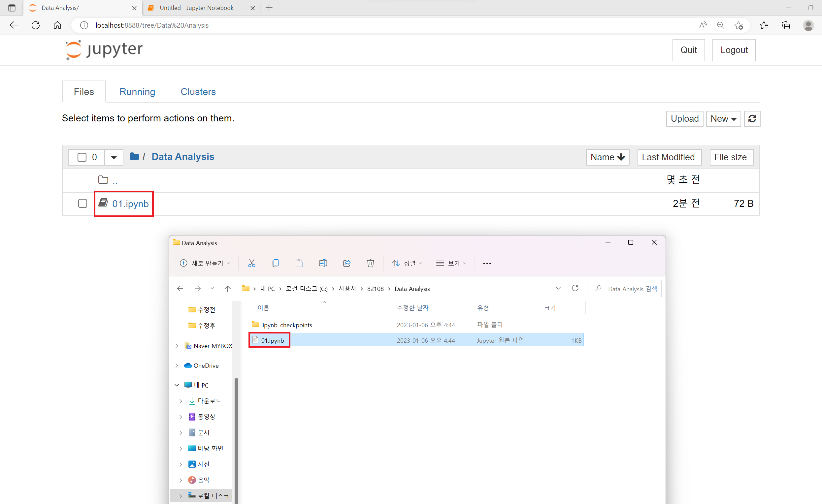Click the rename icon in Explorer toolbar
The width and height of the screenshot is (822, 504).
point(323,263)
